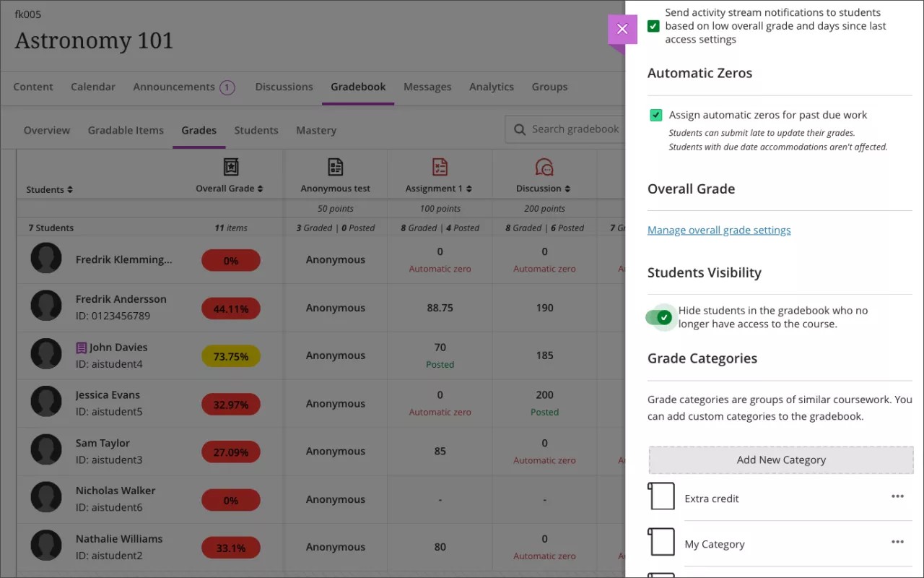The height and width of the screenshot is (578, 924).
Task: Click the magnifying glass in the search field
Action: point(519,129)
